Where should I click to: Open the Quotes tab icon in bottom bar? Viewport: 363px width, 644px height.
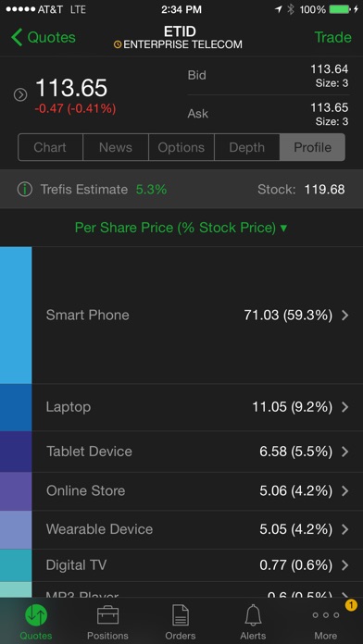(x=36, y=615)
